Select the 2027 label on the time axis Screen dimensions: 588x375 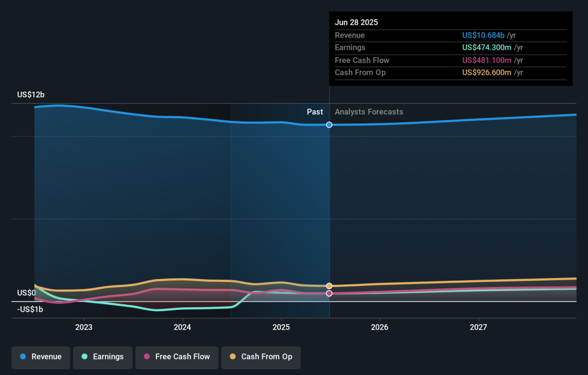point(478,327)
